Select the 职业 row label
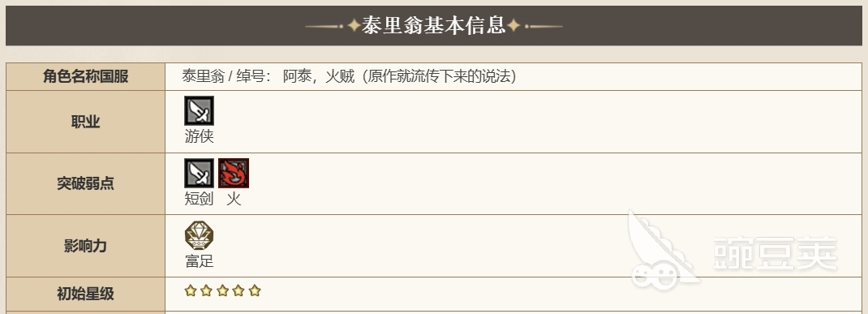Viewport: 868px width, 314px height. [86, 122]
